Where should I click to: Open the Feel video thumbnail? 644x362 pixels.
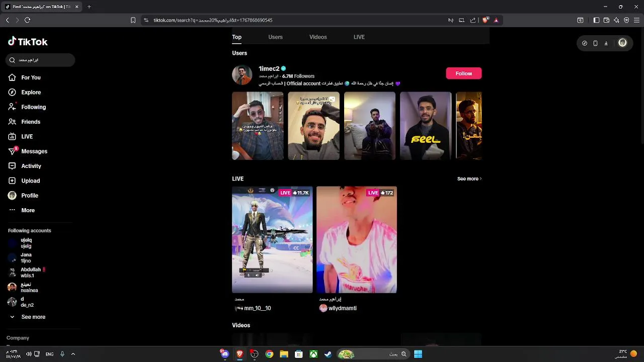click(x=426, y=126)
